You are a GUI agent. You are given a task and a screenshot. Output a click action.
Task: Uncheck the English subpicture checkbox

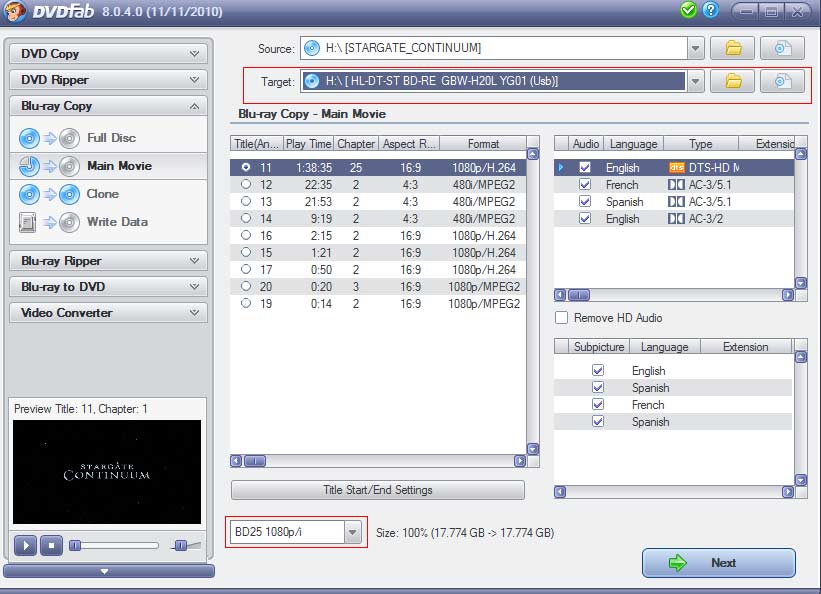[x=598, y=370]
